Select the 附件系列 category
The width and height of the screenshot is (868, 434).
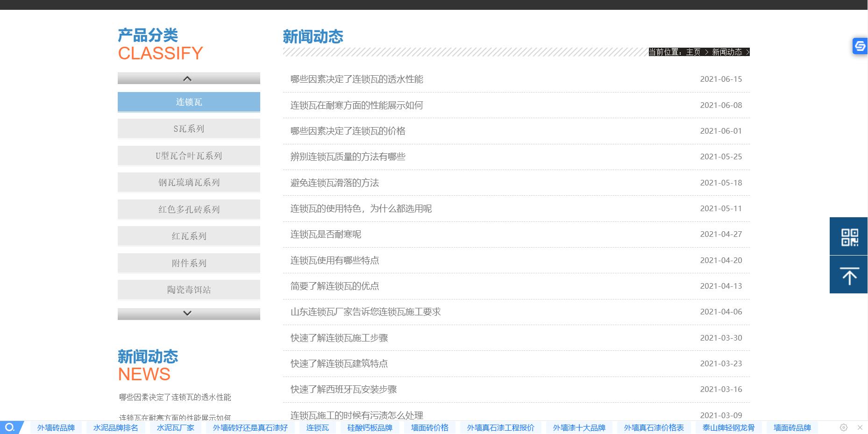coord(189,263)
